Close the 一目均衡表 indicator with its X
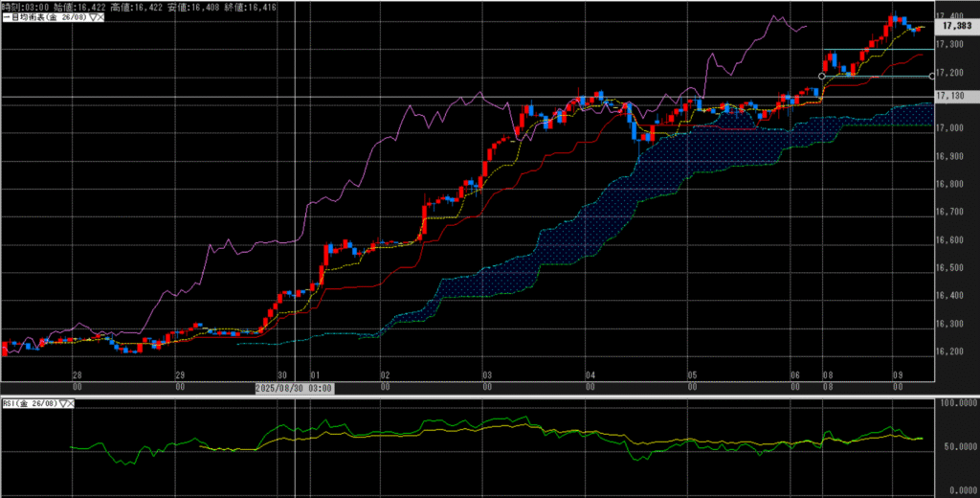The width and height of the screenshot is (980, 498). pos(100,19)
